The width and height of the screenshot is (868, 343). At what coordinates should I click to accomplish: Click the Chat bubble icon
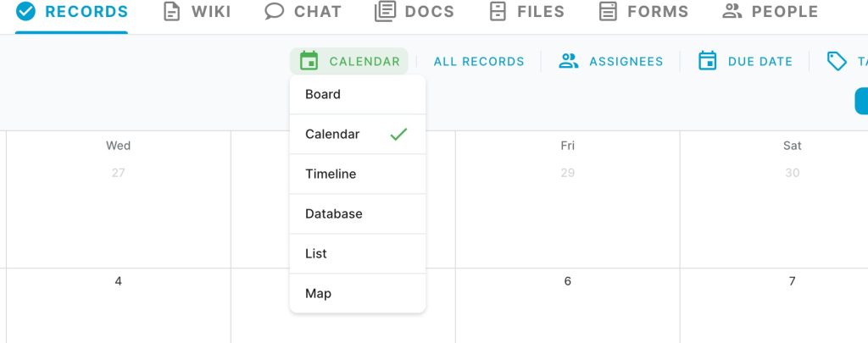[x=274, y=11]
